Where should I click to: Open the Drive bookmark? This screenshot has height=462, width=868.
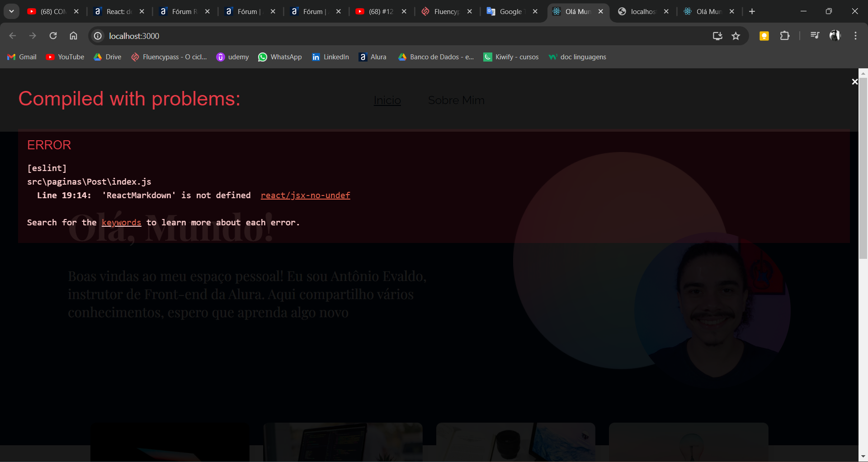pos(108,57)
